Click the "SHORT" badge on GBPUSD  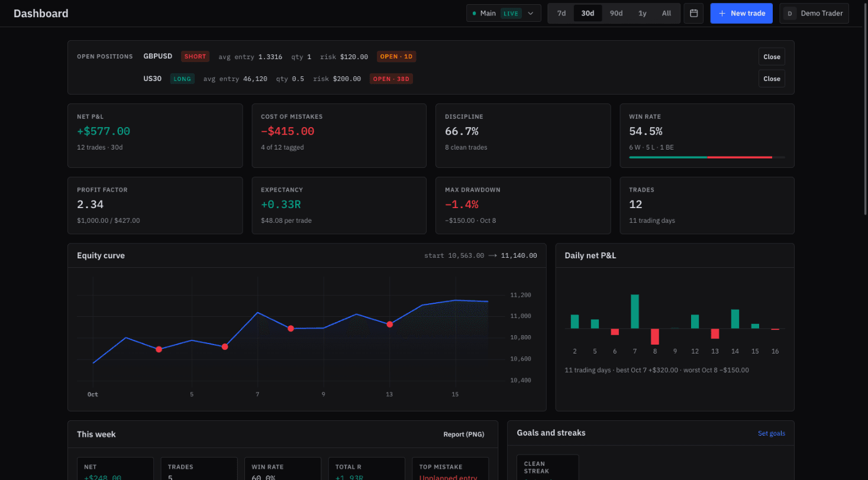point(195,57)
